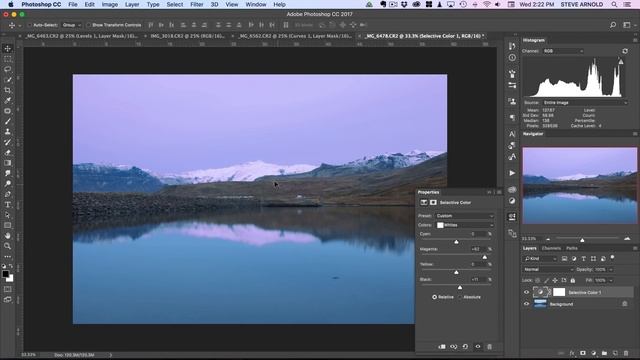This screenshot has width=640, height=360.
Task: Select the Eyedropper tool
Action: tap(7, 100)
